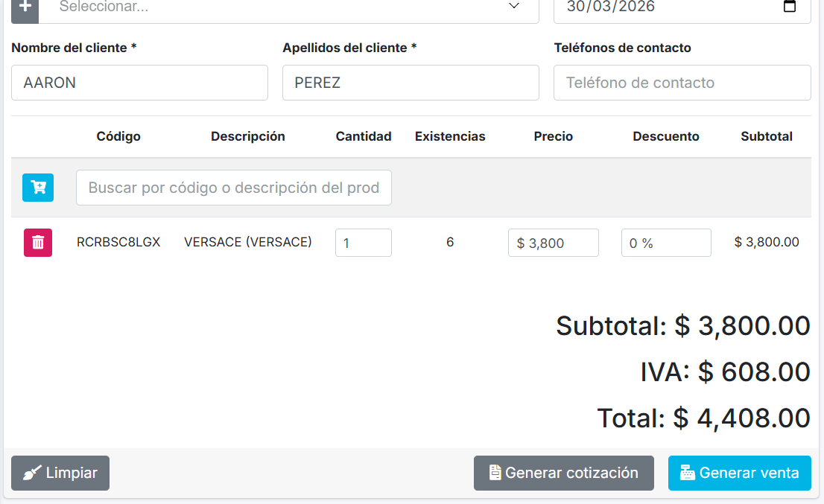824x504 pixels.
Task: Click the product search box by code or description
Action: tap(233, 188)
